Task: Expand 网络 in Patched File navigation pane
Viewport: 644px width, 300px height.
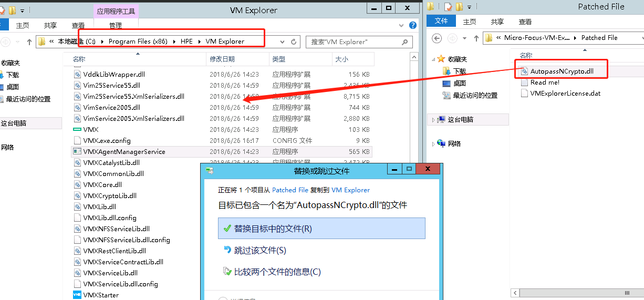Action: click(433, 144)
